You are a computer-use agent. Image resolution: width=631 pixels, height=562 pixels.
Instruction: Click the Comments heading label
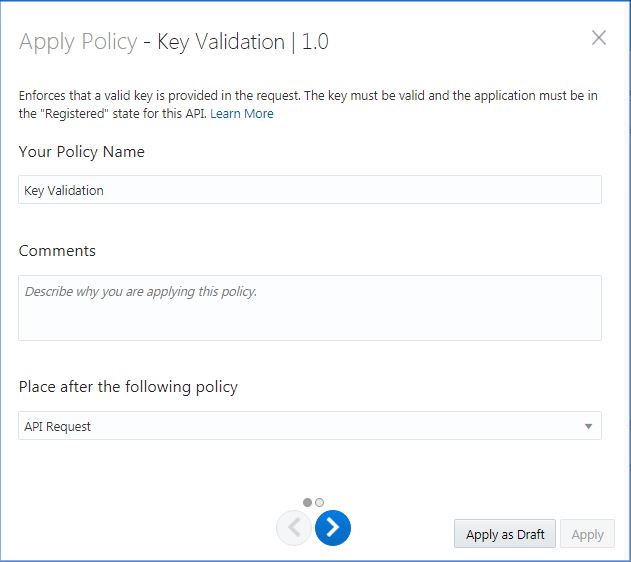click(x=58, y=250)
